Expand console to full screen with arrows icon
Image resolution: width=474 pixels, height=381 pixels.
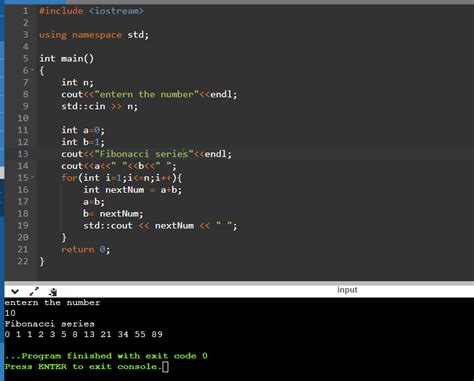tap(34, 291)
